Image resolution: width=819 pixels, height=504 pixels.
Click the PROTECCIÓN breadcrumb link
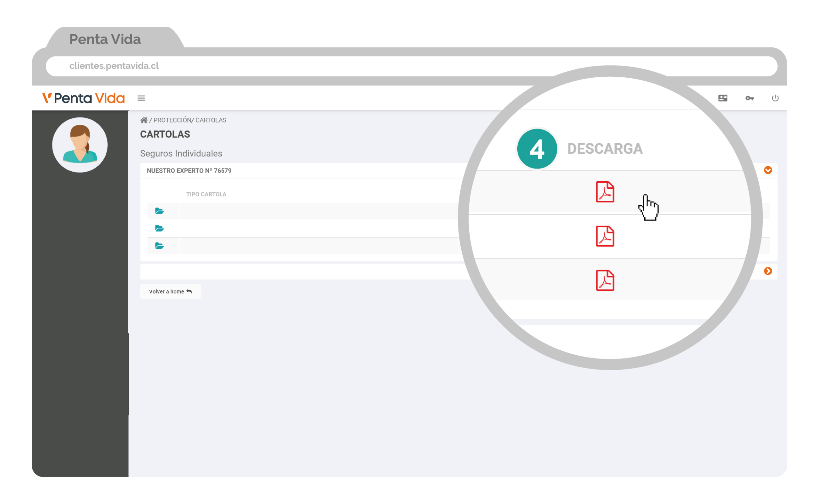pos(172,120)
